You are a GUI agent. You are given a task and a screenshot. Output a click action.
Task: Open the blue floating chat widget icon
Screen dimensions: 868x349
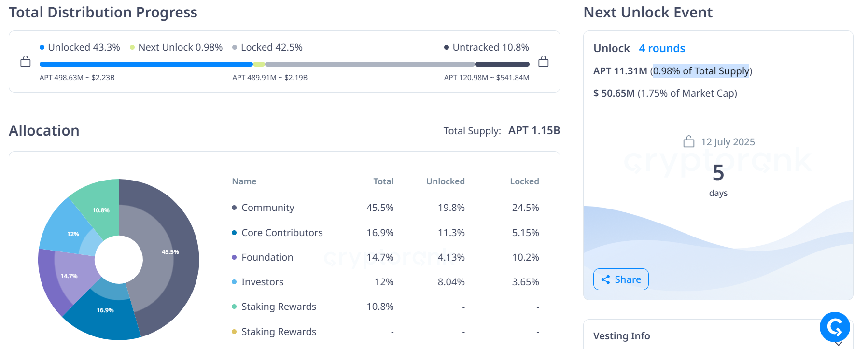834,327
